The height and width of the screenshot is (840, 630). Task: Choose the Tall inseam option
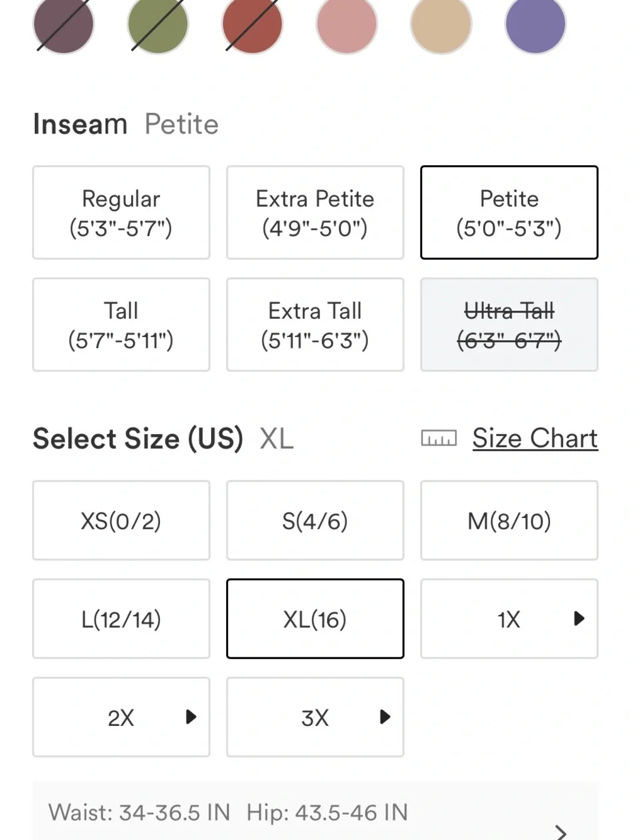coord(121,325)
